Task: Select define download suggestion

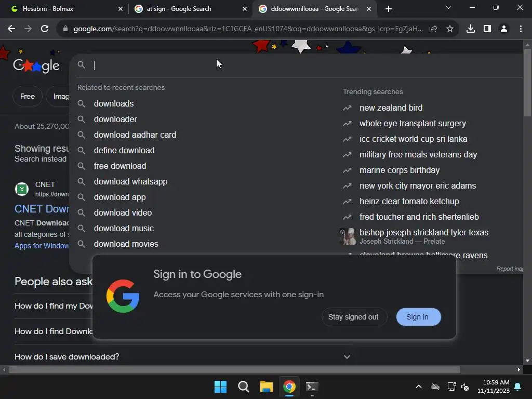Action: coord(124,150)
